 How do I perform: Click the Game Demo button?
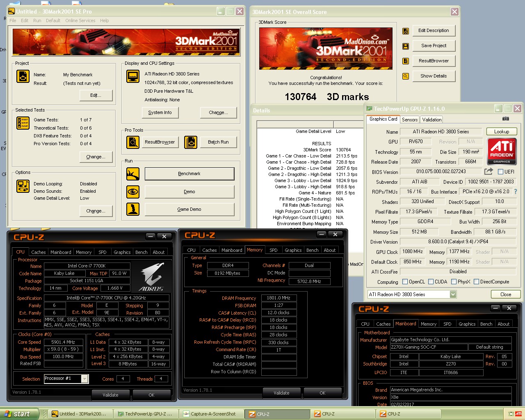pyautogui.click(x=189, y=209)
